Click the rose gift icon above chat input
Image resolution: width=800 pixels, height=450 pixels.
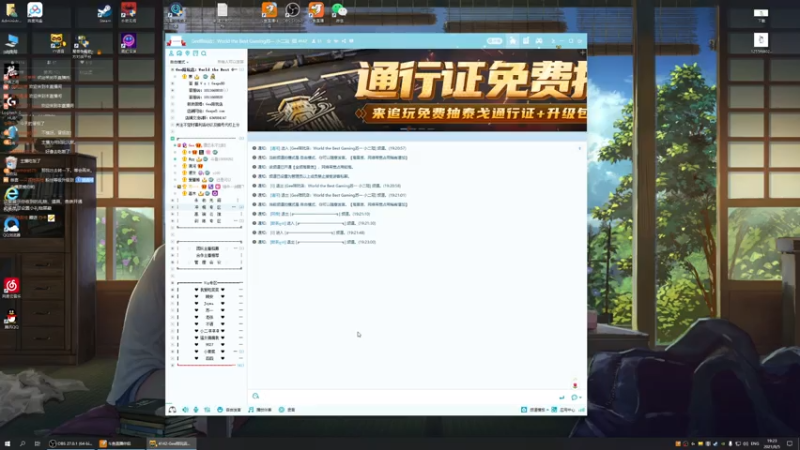pyautogui.click(x=575, y=385)
